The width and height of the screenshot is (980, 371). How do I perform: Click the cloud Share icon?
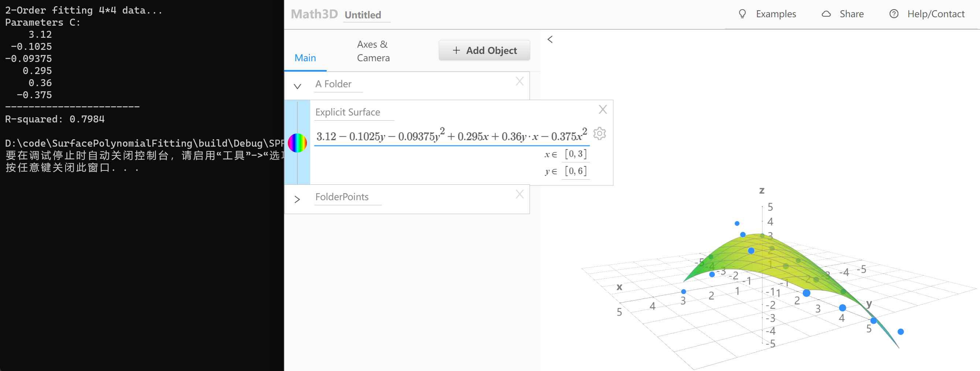[x=826, y=14]
